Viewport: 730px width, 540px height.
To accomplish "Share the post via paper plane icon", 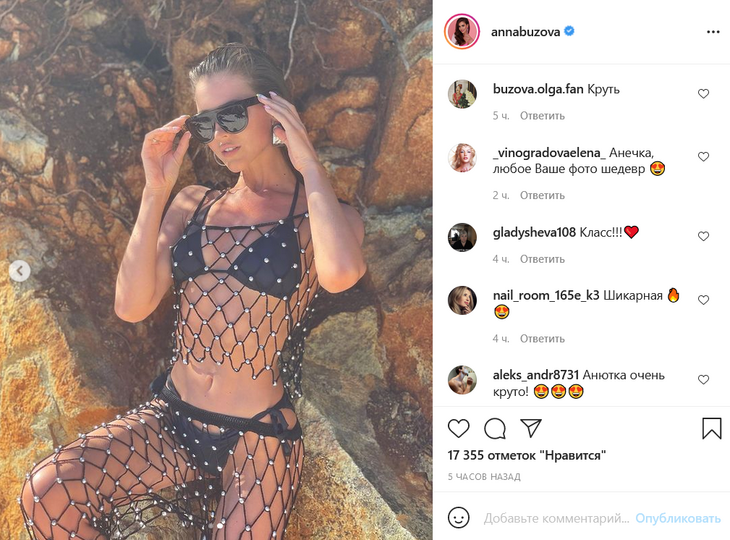I will pos(531,428).
